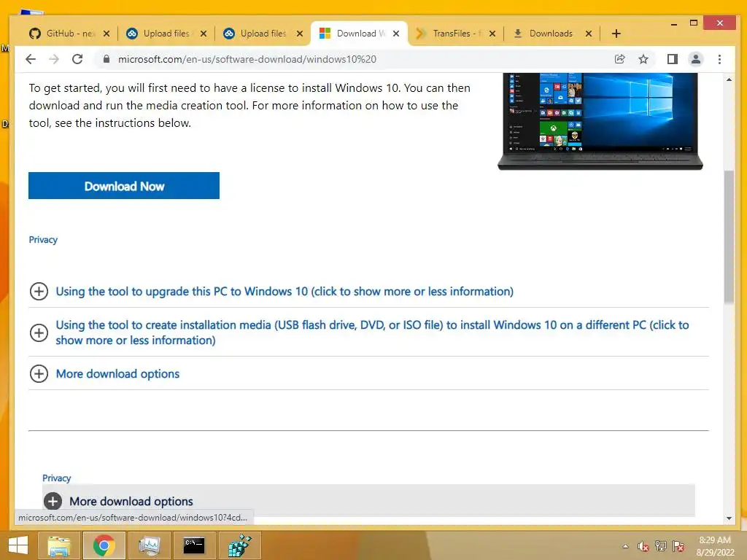The width and height of the screenshot is (747, 560).
Task: Open a new browser tab
Action: point(616,34)
